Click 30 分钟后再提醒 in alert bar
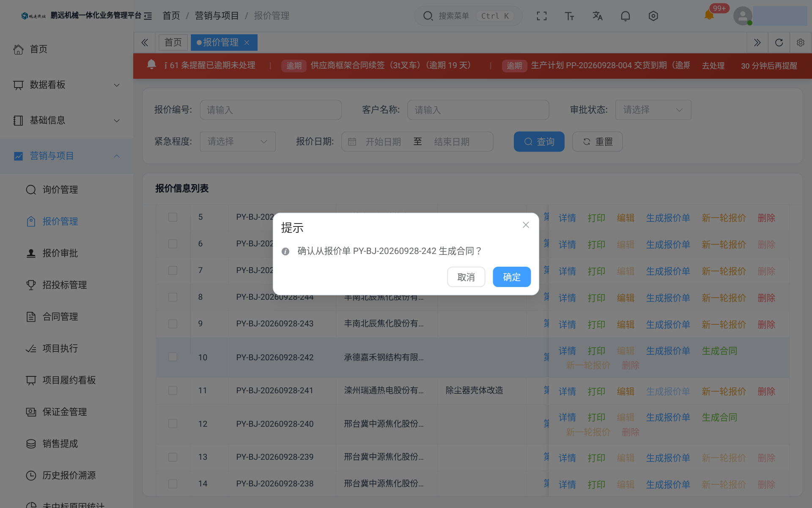Viewport: 812px width, 508px height. [x=769, y=66]
